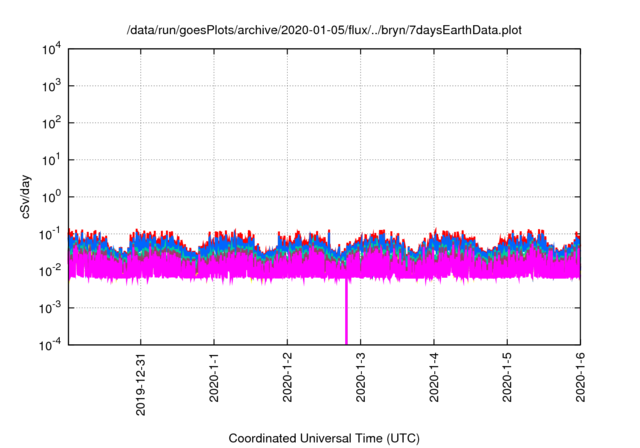Click the 2020-1-6 date tick label
The width and height of the screenshot is (640, 448).
coord(580,378)
